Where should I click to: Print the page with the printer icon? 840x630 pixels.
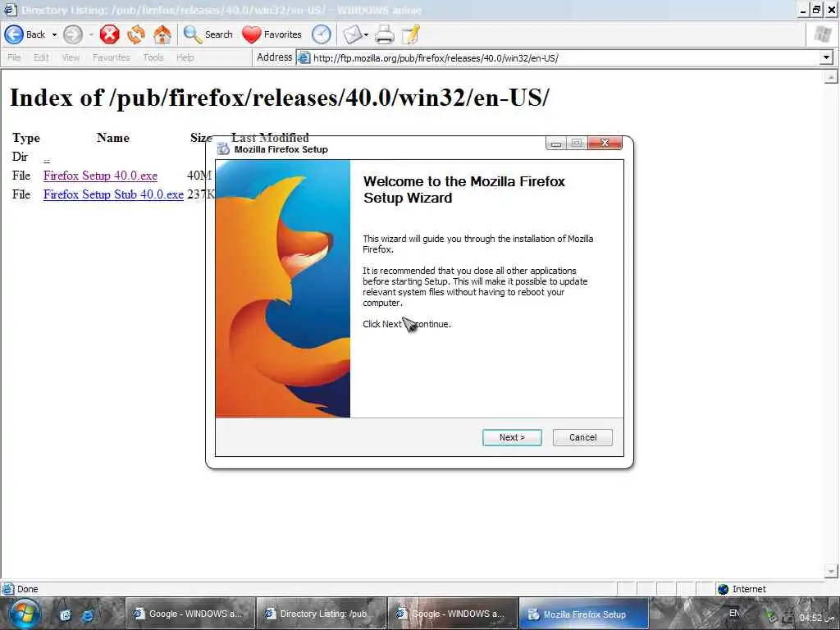pos(385,34)
